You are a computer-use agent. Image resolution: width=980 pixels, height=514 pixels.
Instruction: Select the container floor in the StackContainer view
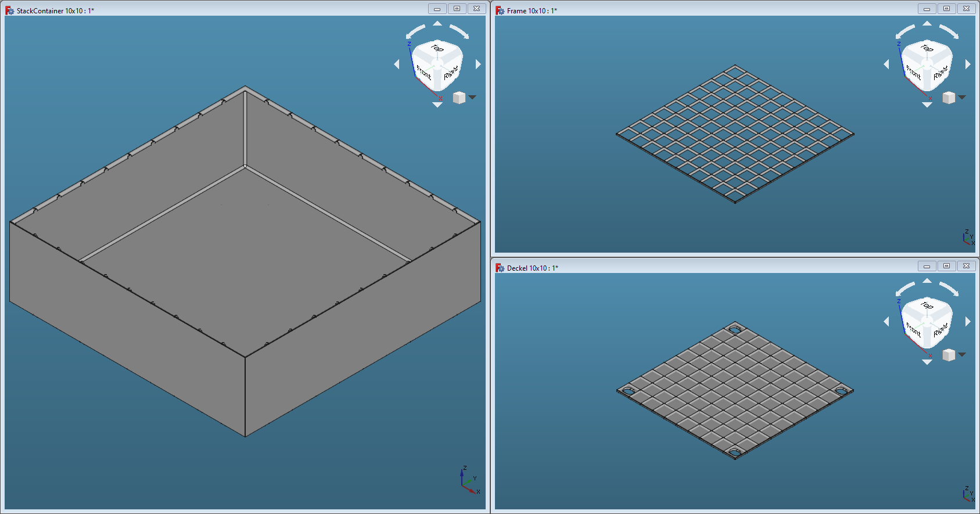pyautogui.click(x=244, y=244)
